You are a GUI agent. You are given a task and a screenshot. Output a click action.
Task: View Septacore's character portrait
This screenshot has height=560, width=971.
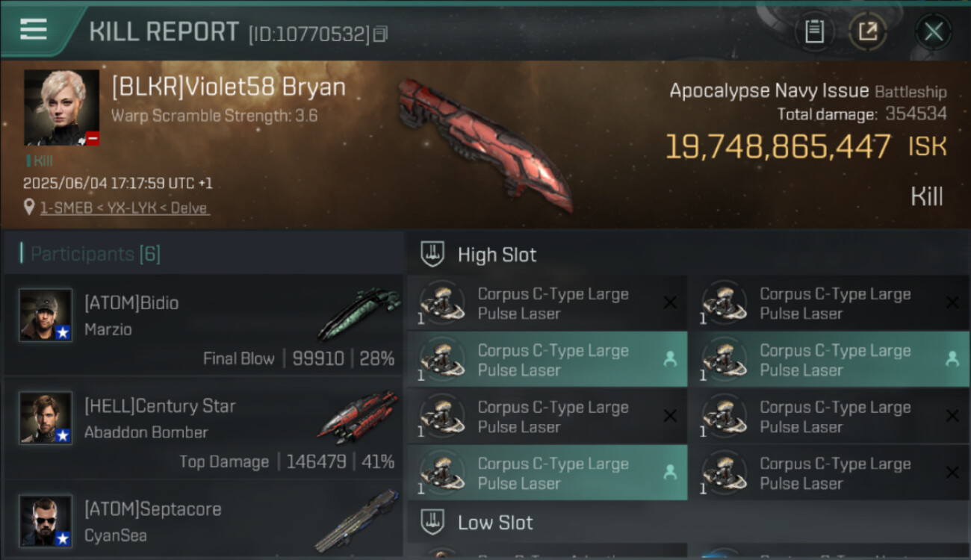pos(46,520)
